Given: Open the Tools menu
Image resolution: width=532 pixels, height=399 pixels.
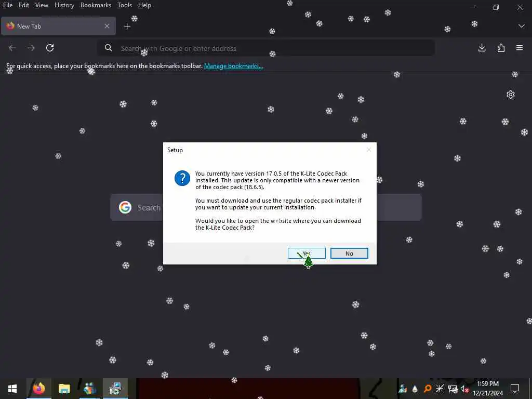Looking at the screenshot, I should [x=125, y=5].
